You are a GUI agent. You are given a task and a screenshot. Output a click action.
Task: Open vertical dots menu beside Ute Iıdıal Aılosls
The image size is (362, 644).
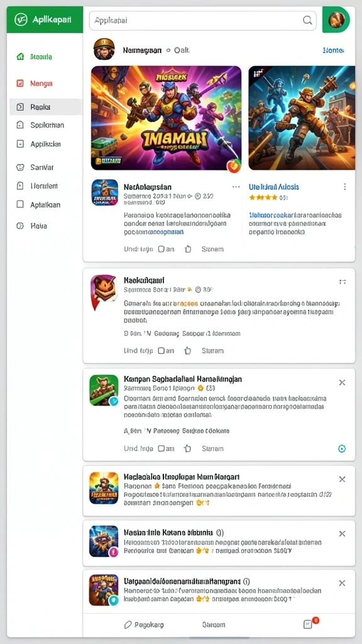tap(345, 187)
